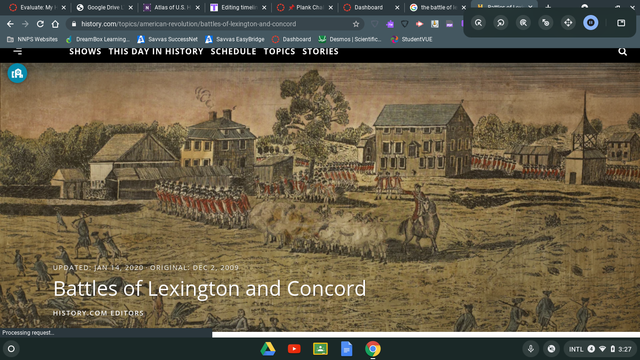Open the red arrow extension icon
The image size is (640, 360).
pos(420,24)
